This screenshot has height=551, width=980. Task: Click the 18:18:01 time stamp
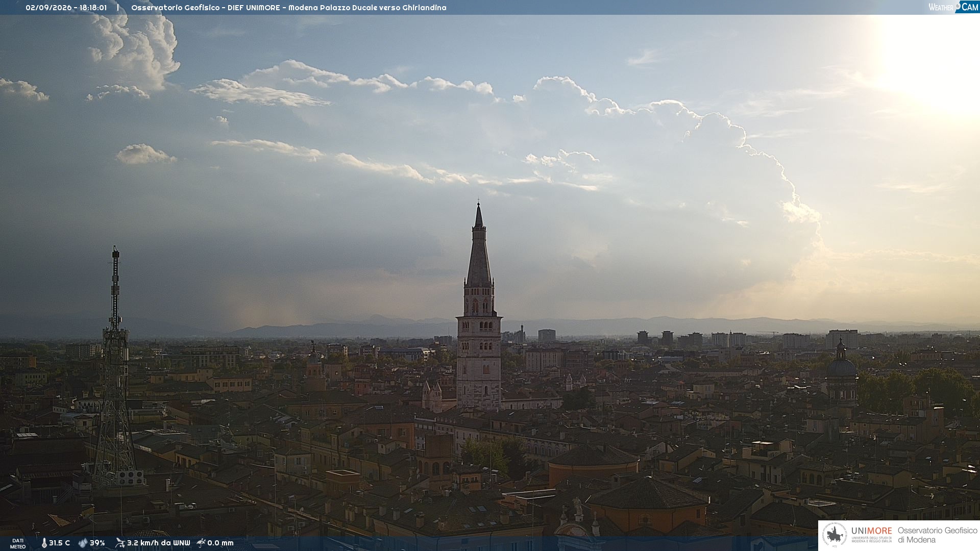click(93, 8)
